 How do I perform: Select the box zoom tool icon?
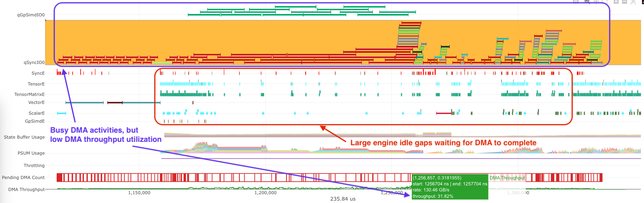coord(587,2)
